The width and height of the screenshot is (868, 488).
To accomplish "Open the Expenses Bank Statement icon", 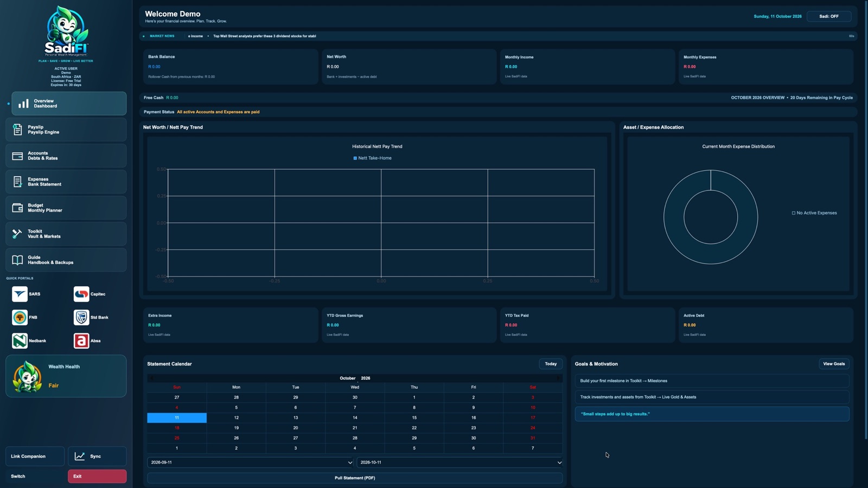I will pyautogui.click(x=17, y=182).
